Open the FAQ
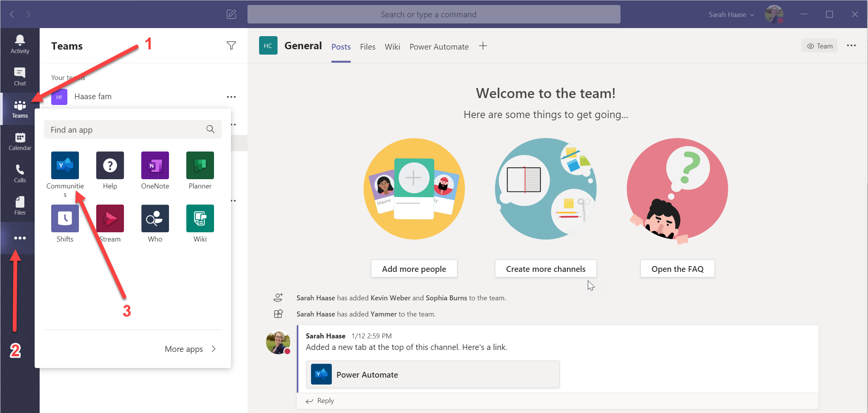 pos(677,268)
